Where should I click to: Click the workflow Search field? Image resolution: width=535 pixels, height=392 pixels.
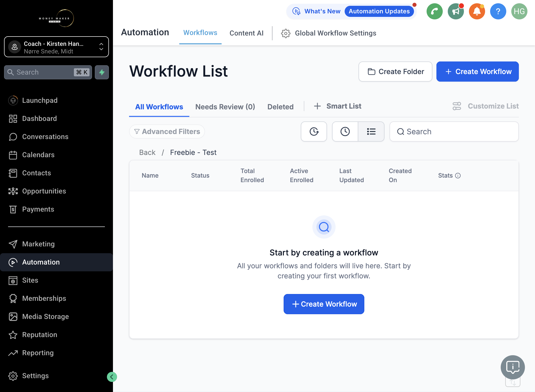coord(454,132)
